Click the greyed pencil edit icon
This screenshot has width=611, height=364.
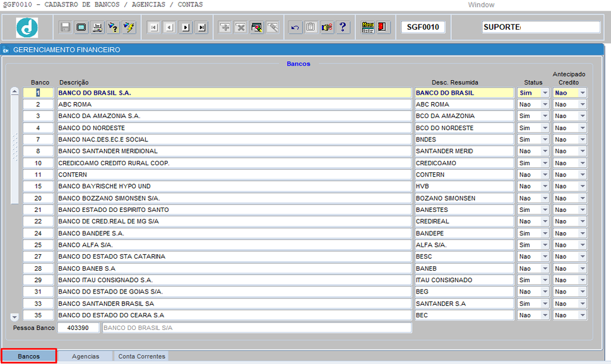[273, 27]
